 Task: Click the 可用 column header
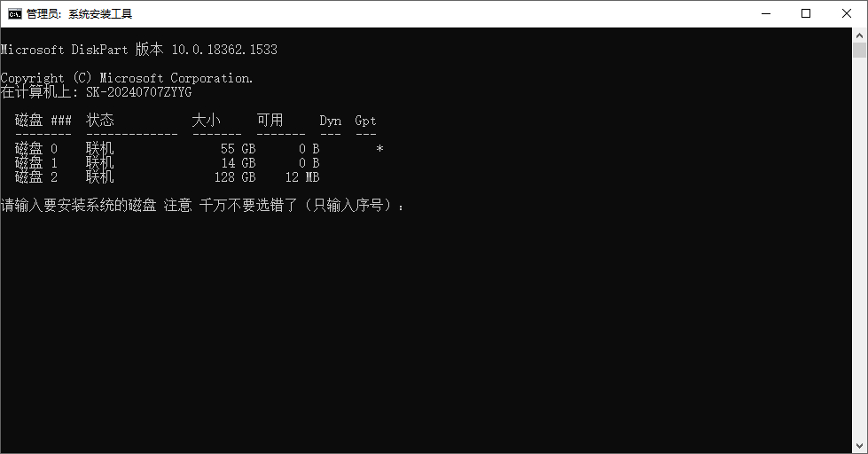[x=270, y=120]
